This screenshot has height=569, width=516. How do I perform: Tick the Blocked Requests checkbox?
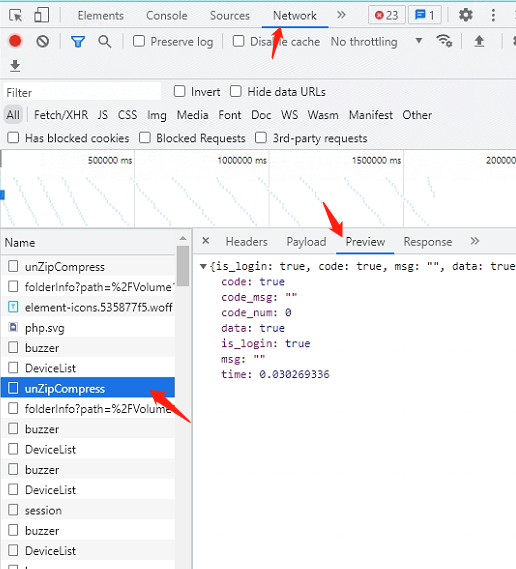point(145,138)
